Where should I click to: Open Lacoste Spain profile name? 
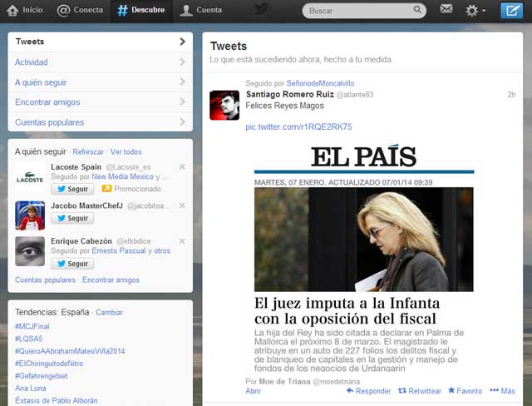76,166
